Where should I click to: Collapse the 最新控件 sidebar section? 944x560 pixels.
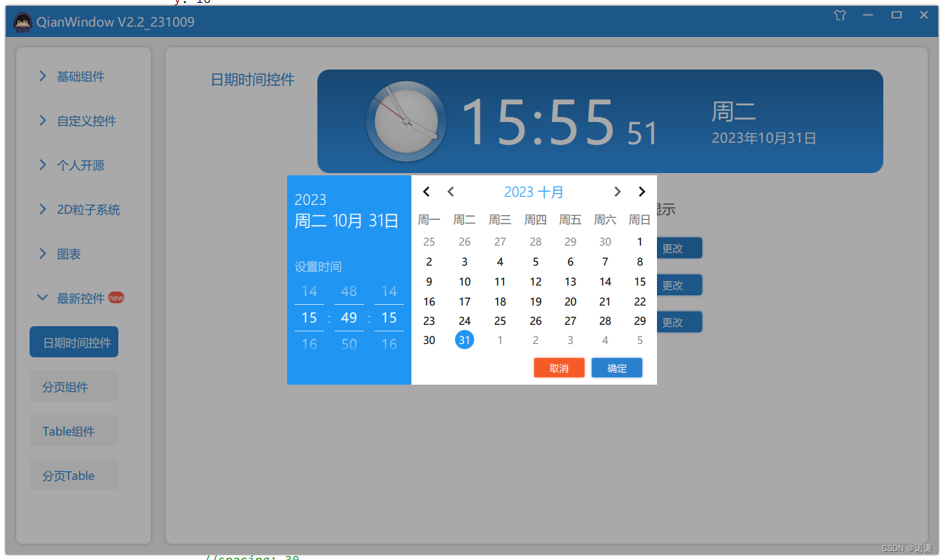(x=81, y=297)
